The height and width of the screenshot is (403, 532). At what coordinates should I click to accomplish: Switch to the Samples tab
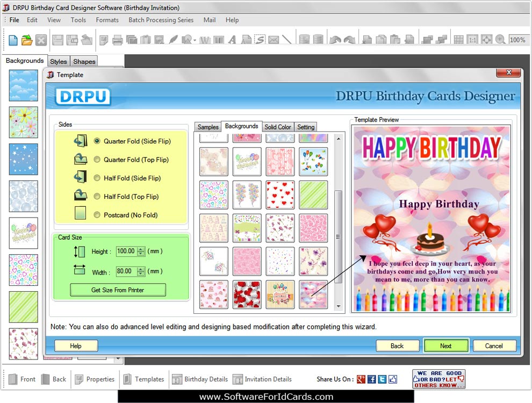click(208, 127)
